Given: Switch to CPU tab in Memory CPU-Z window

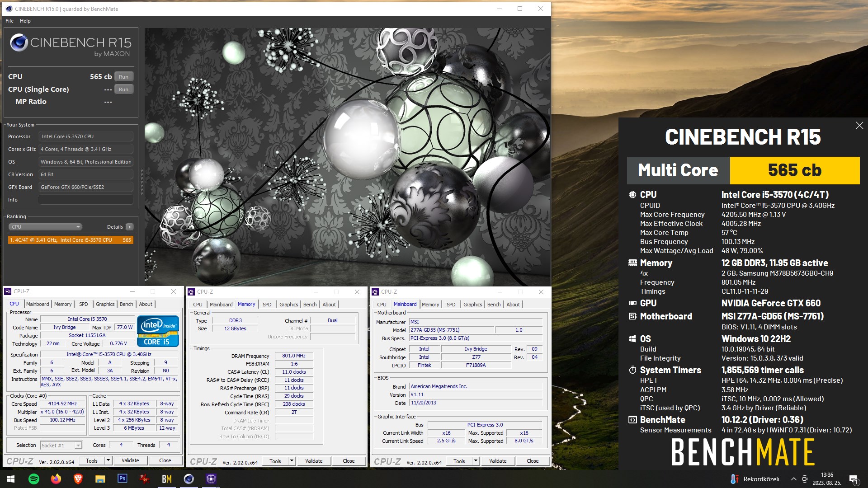Looking at the screenshot, I should pos(198,305).
